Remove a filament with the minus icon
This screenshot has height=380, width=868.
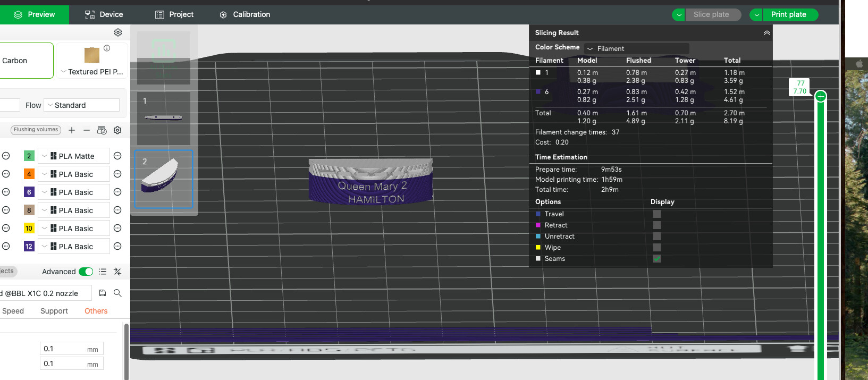coord(87,130)
